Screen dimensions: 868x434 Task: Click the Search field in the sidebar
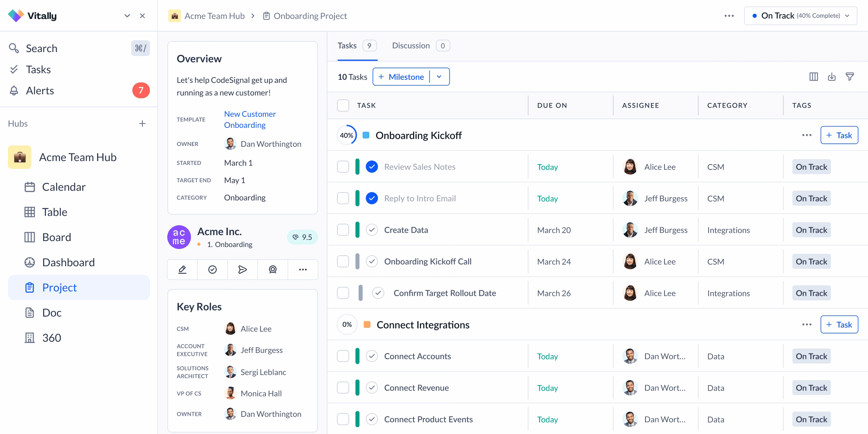[x=41, y=48]
